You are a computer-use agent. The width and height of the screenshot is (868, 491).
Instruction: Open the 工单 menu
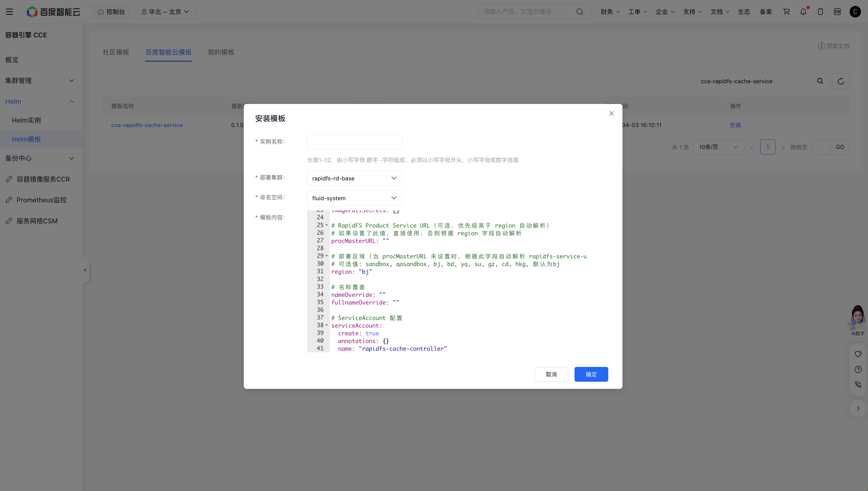click(x=638, y=12)
